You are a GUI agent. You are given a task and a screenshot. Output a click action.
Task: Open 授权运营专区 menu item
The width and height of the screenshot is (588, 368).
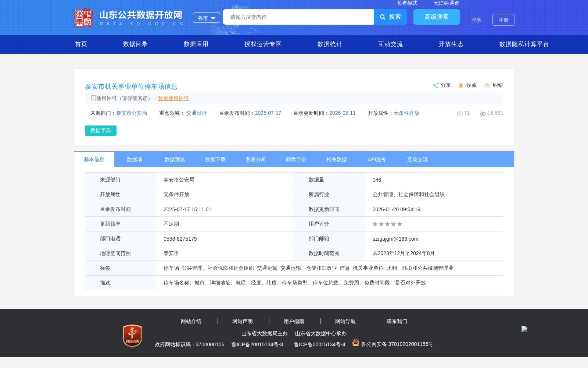pos(263,44)
